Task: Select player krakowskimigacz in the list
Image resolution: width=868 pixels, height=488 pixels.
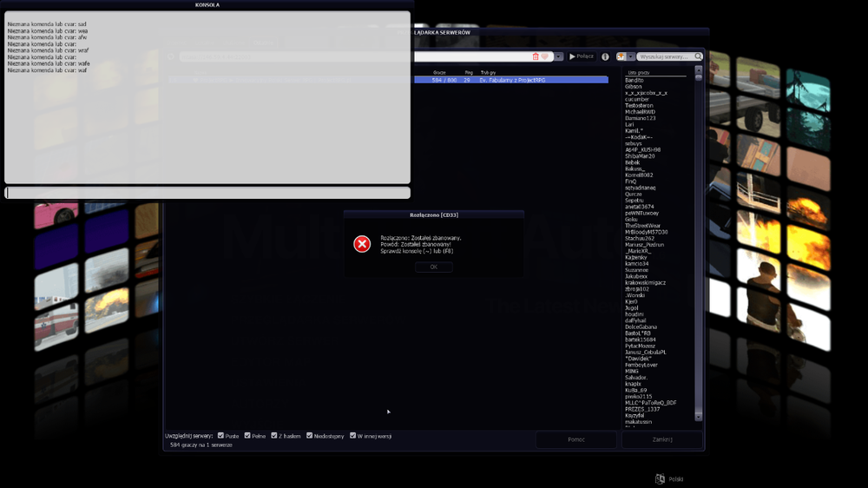Action: [x=646, y=282]
